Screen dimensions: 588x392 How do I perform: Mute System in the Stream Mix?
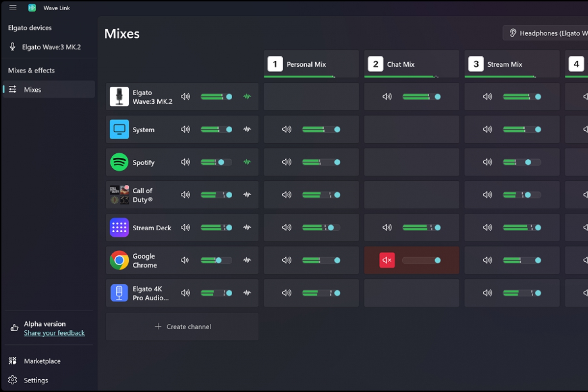487,129
